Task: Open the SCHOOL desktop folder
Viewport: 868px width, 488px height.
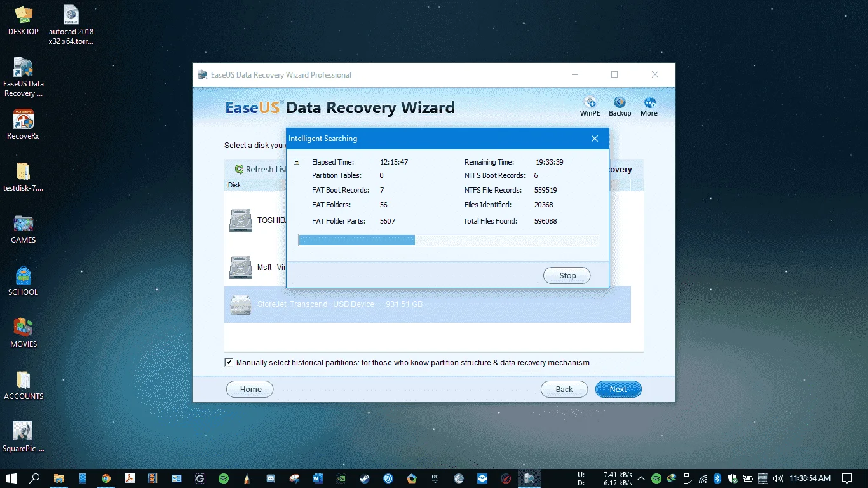Action: pos(24,281)
